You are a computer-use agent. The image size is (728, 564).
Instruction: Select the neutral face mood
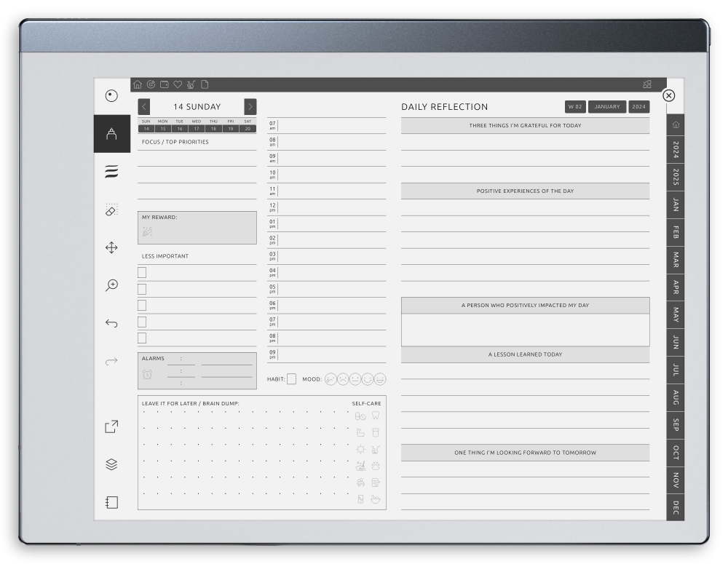355,379
